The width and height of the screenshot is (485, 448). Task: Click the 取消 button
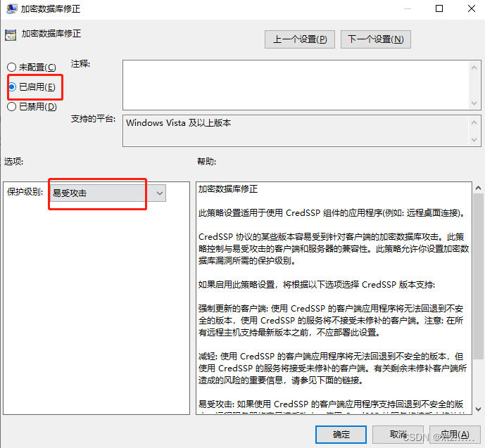point(398,435)
